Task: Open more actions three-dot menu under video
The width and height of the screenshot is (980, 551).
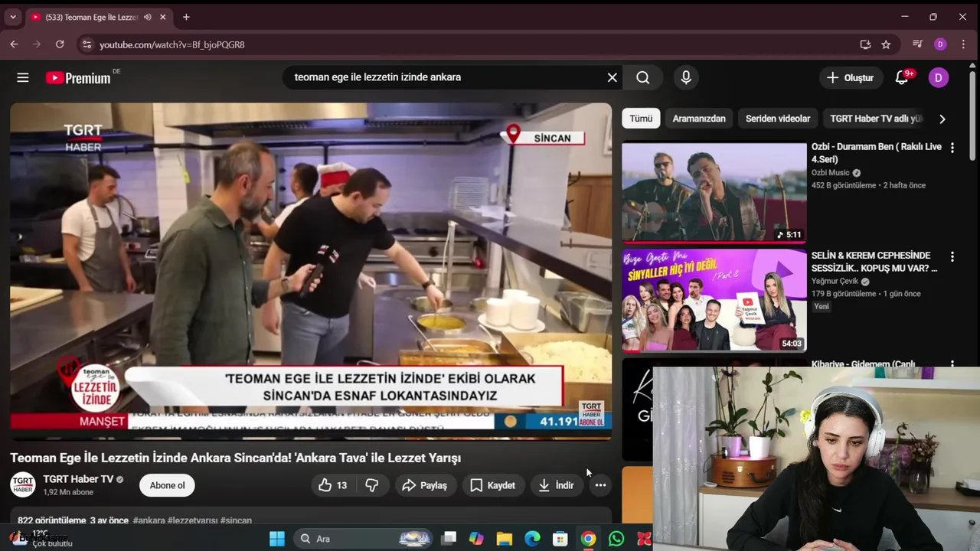Action: click(600, 485)
